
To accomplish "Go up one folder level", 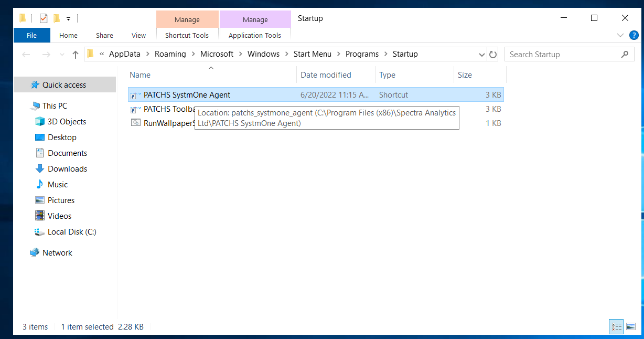I will (x=76, y=55).
